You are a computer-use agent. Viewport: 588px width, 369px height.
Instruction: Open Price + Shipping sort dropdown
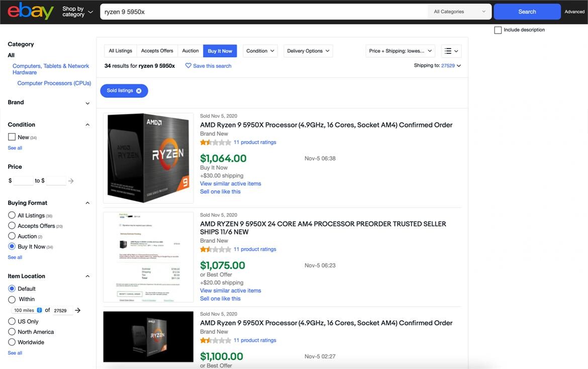pos(400,50)
